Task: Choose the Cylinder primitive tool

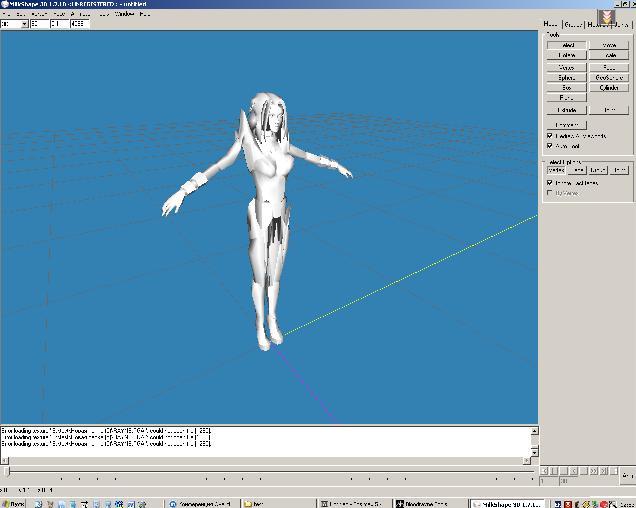Action: coord(608,88)
